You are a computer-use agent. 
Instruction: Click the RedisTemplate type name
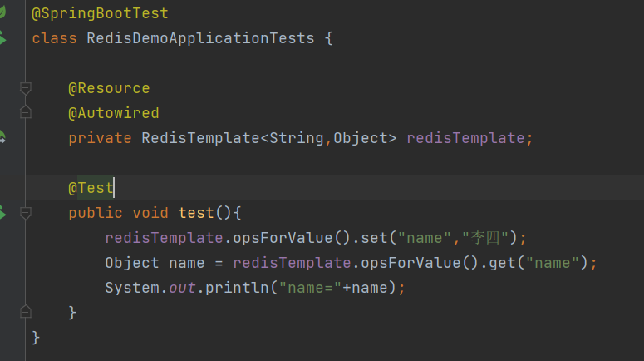(x=200, y=138)
